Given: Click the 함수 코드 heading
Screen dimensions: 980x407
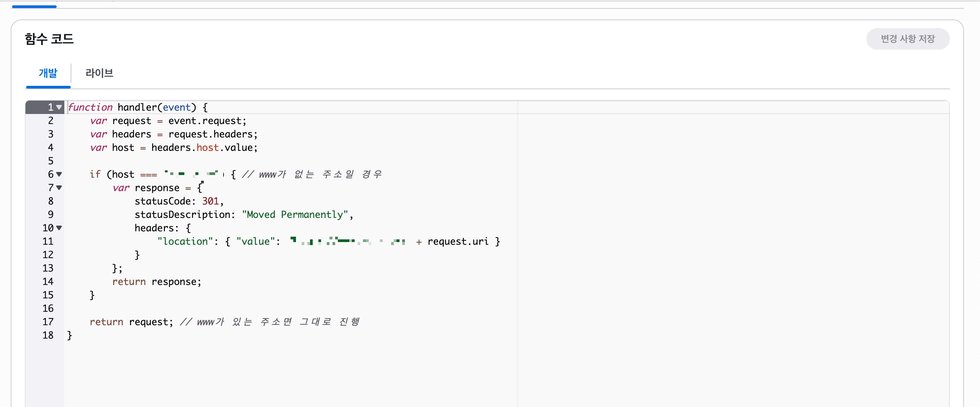Looking at the screenshot, I should [x=49, y=39].
